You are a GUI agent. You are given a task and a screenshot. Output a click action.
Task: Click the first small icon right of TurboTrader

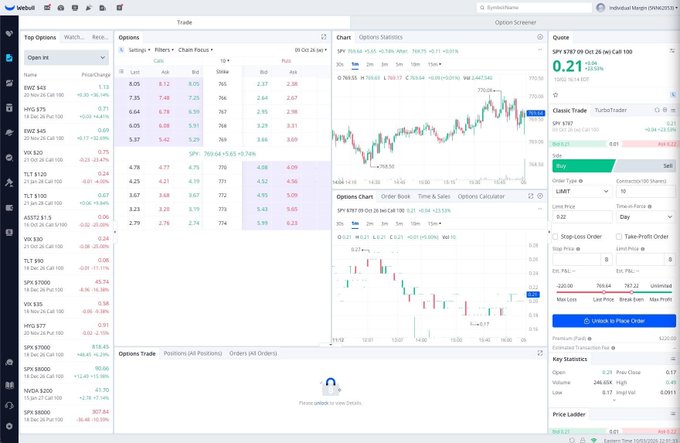[x=657, y=110]
